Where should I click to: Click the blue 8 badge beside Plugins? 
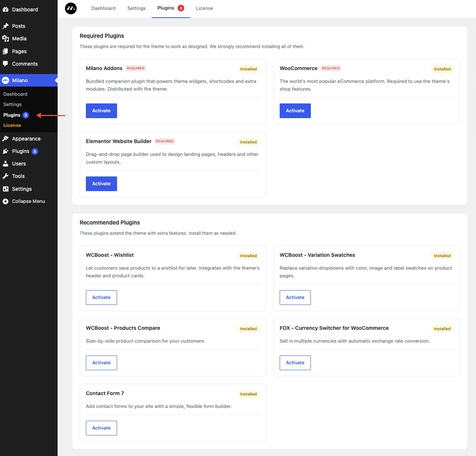(35, 152)
